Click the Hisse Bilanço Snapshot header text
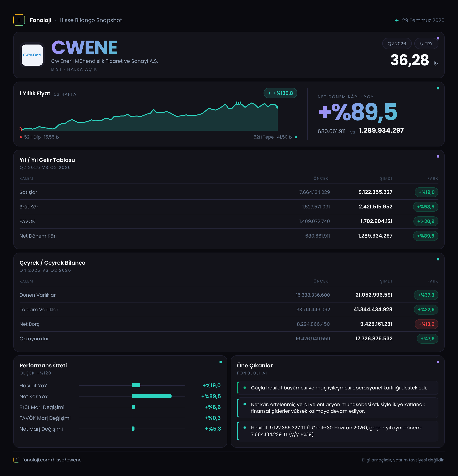This screenshot has height=476, width=458. pos(91,20)
